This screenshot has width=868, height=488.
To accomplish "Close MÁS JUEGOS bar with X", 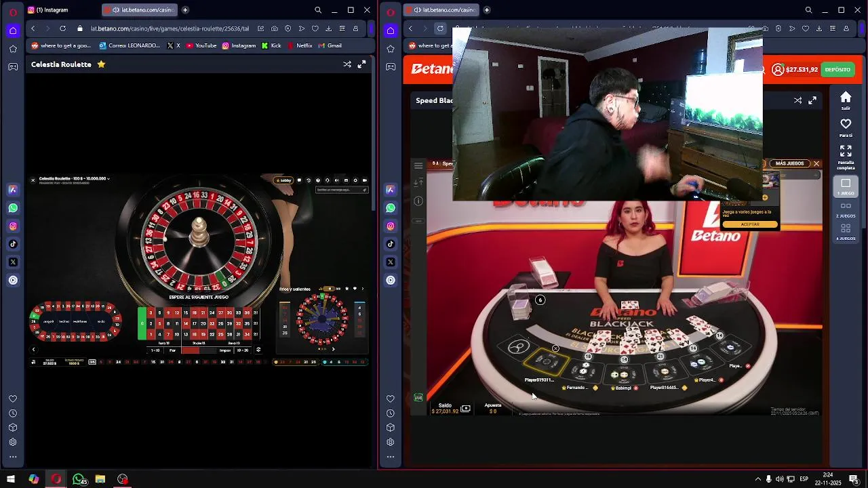I will [x=816, y=163].
